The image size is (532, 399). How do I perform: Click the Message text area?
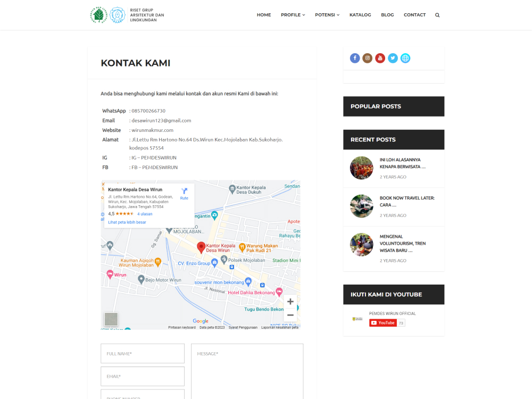pyautogui.click(x=247, y=371)
